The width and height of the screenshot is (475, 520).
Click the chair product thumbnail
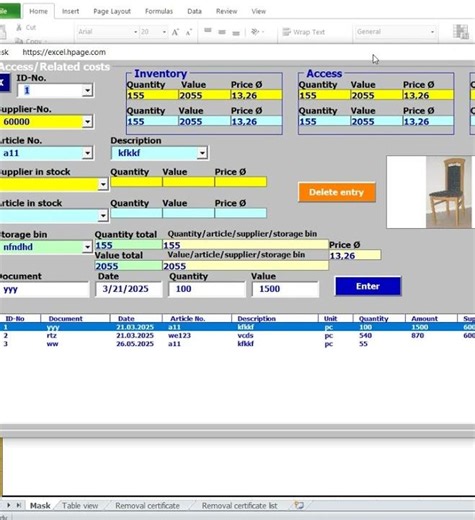(450, 192)
